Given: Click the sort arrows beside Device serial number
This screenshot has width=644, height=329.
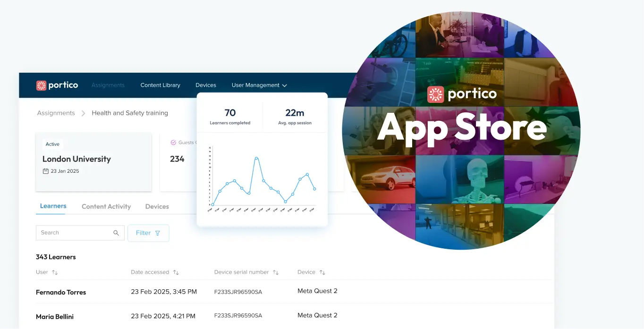Looking at the screenshot, I should point(277,272).
